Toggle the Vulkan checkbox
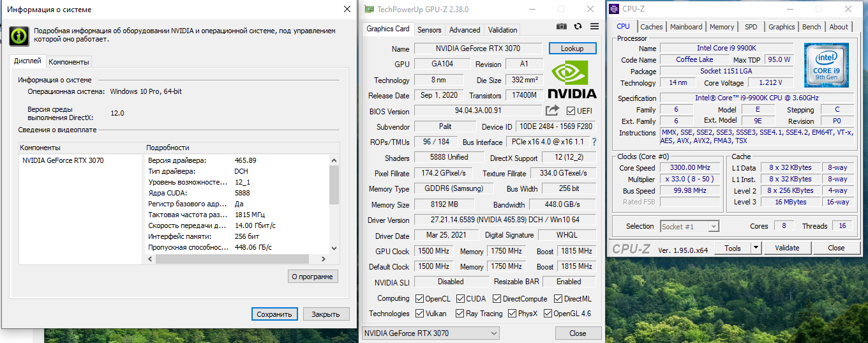Viewport: 868px width, 343px height. point(419,314)
